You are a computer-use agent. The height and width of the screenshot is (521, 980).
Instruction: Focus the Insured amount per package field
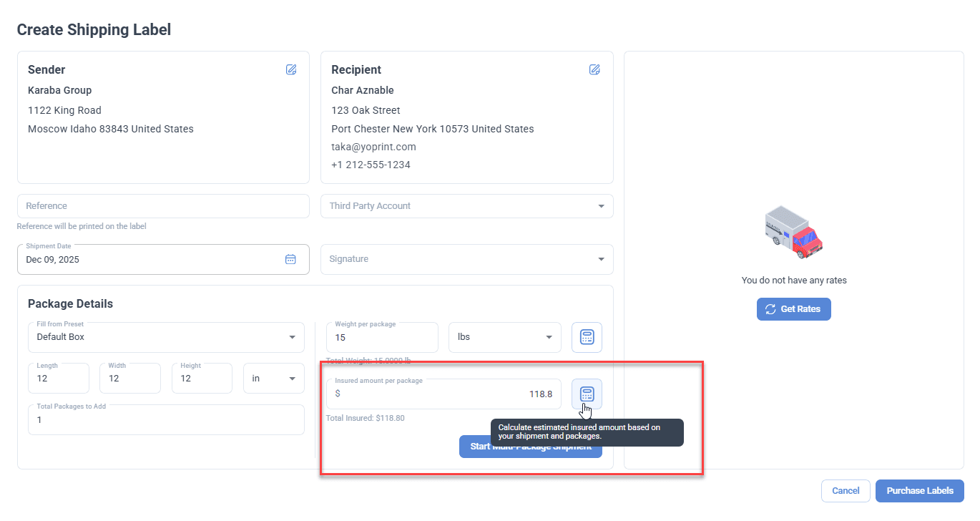click(444, 394)
